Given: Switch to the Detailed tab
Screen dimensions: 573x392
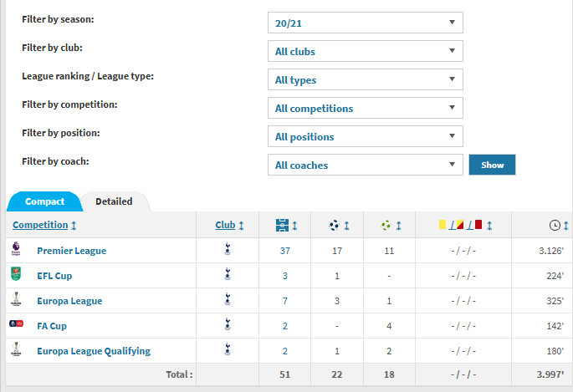Looking at the screenshot, I should (x=114, y=201).
